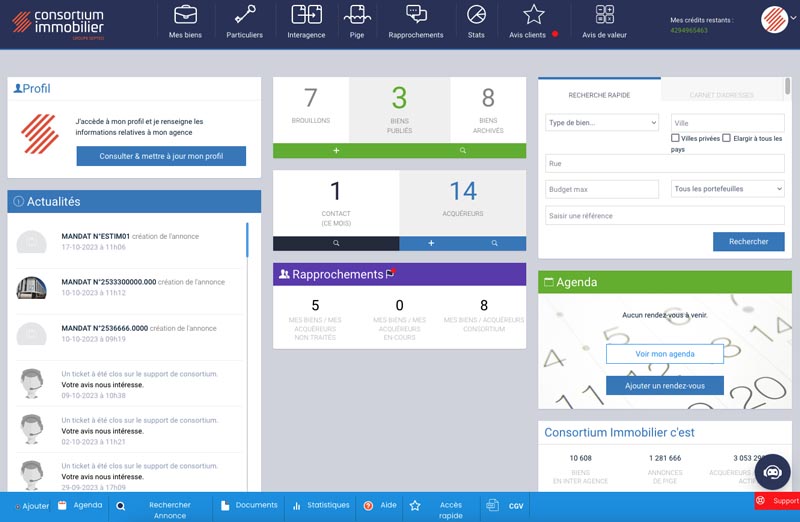The image size is (800, 522).
Task: Select the Recherche rapide tab
Action: [x=599, y=95]
